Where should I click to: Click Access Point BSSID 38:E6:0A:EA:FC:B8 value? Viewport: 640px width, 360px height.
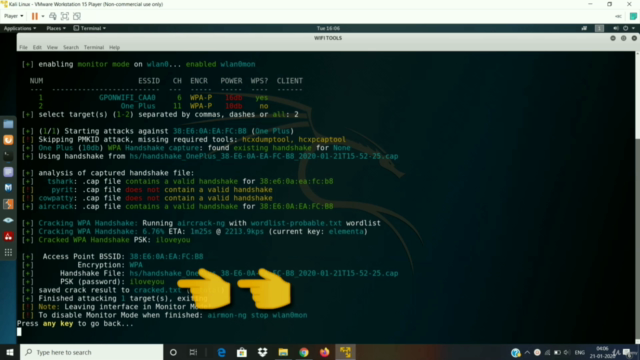(x=166, y=257)
